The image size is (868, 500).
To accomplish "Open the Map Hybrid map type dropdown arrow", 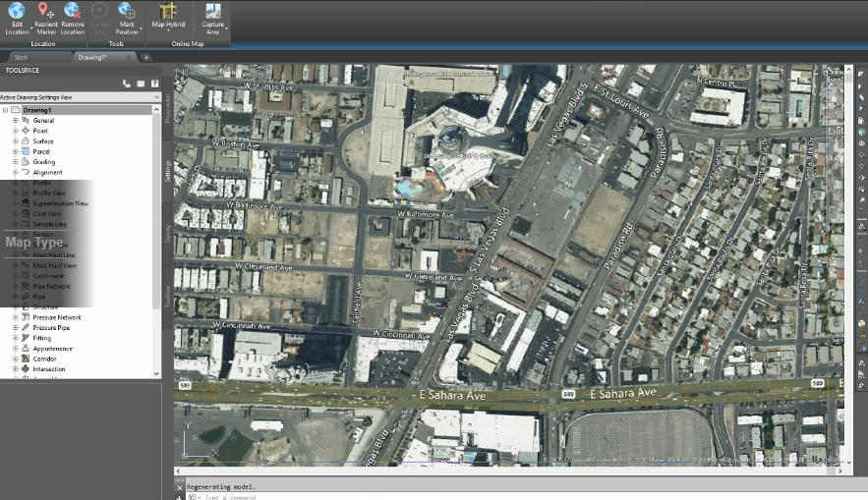I will [x=168, y=32].
